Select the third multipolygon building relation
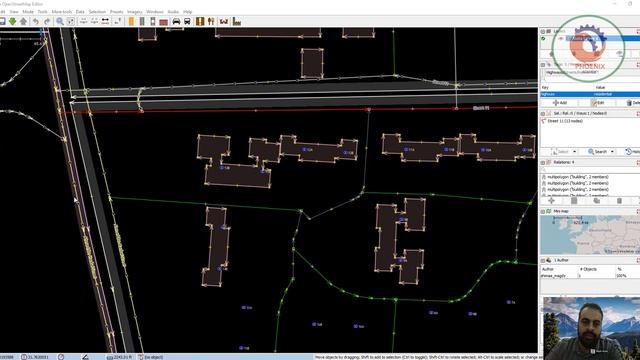Viewport: 640px width, 360px height. click(x=578, y=189)
